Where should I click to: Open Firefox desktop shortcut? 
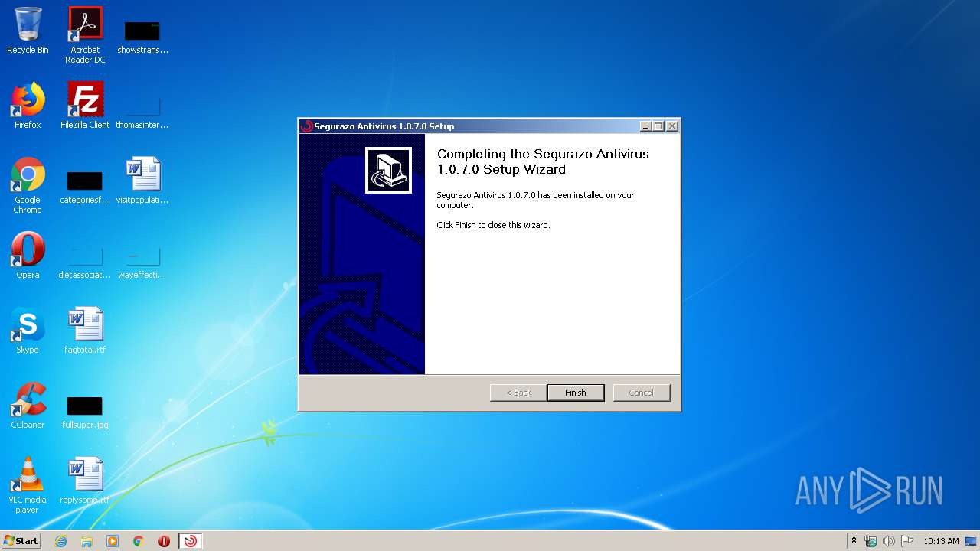(28, 106)
